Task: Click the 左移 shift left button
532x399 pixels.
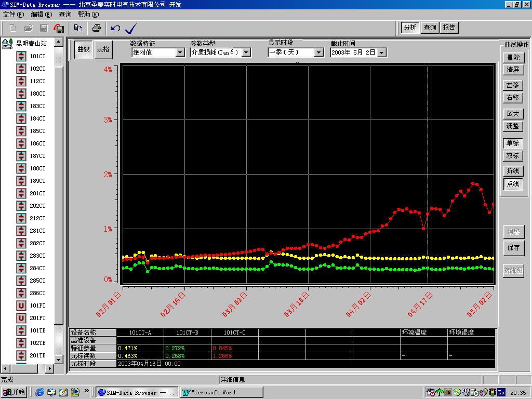Action: (513, 85)
